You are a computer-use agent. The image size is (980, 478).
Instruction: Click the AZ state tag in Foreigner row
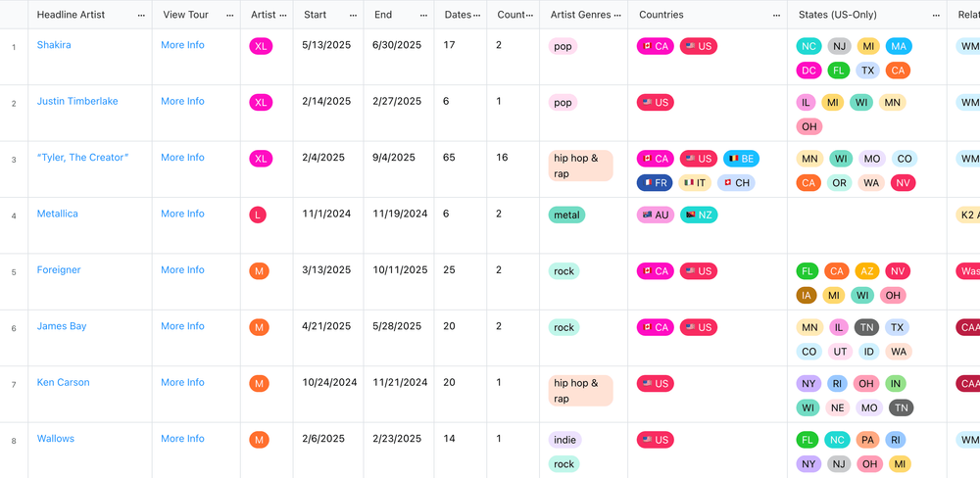point(867,271)
